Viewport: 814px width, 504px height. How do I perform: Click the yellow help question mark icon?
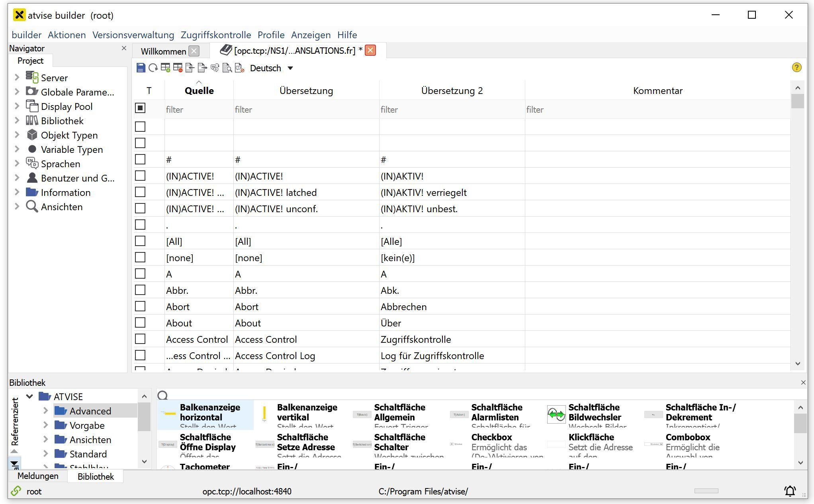[796, 68]
